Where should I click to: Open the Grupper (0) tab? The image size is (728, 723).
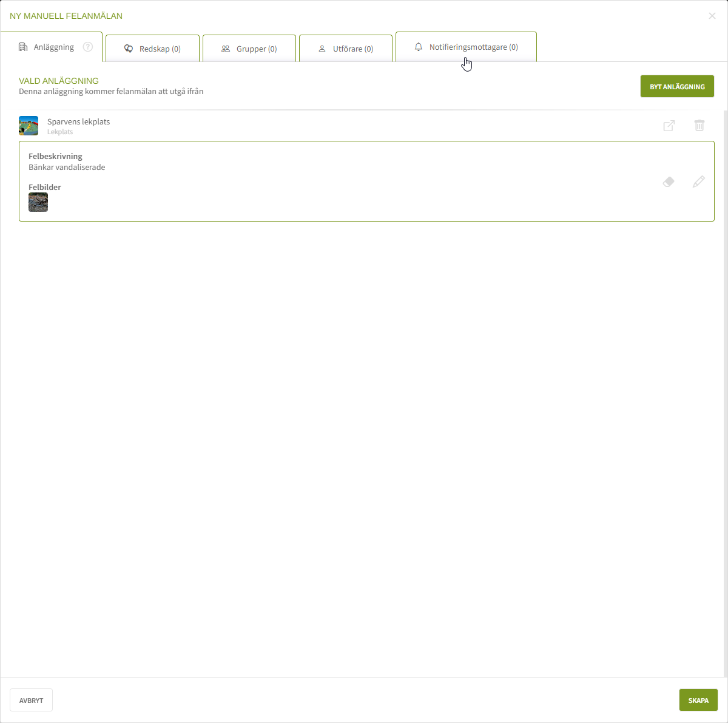249,48
